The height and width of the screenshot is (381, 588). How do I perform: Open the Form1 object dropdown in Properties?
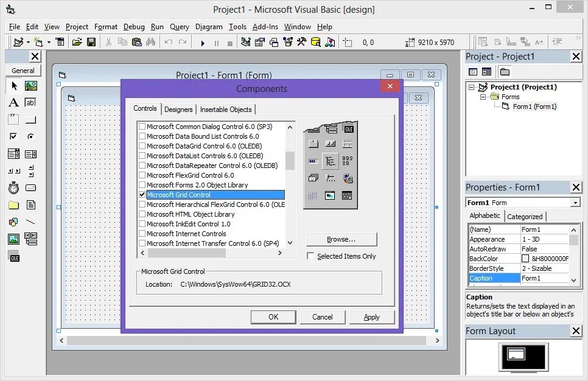(575, 203)
